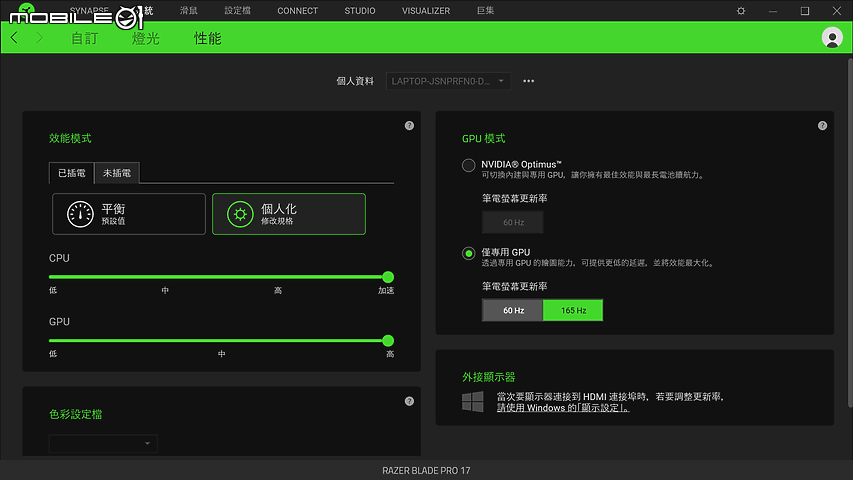Open the user account avatar
Viewport: 853px width, 480px height.
click(x=832, y=38)
